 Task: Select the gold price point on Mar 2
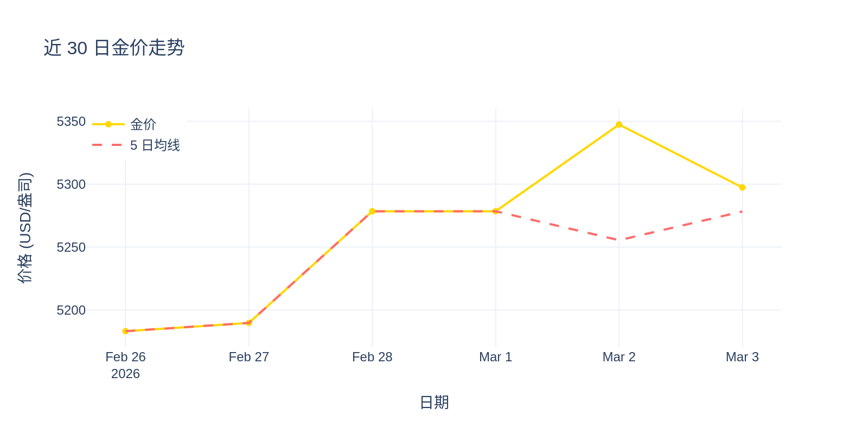pyautogui.click(x=619, y=125)
